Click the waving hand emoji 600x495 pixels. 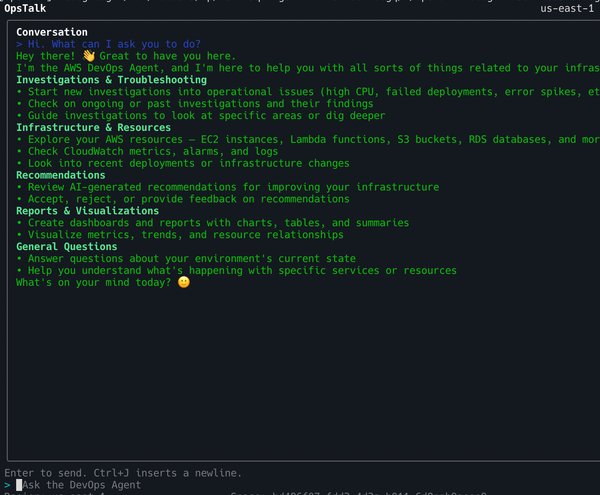(89, 56)
